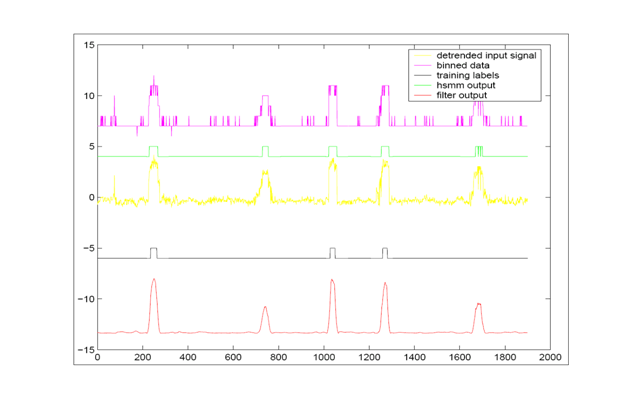Screen dimensions: 640x400
Task: Click the y-axis tick label 10
Action: [89, 96]
